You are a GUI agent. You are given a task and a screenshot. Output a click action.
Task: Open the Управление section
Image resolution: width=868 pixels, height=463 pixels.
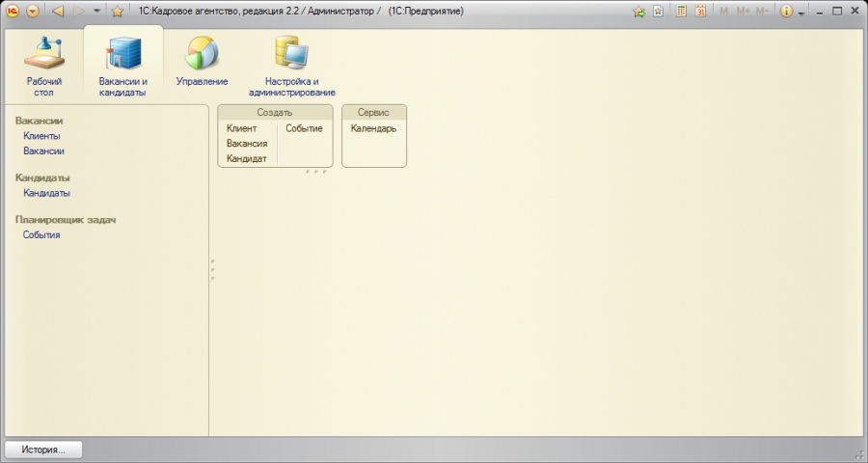click(203, 61)
